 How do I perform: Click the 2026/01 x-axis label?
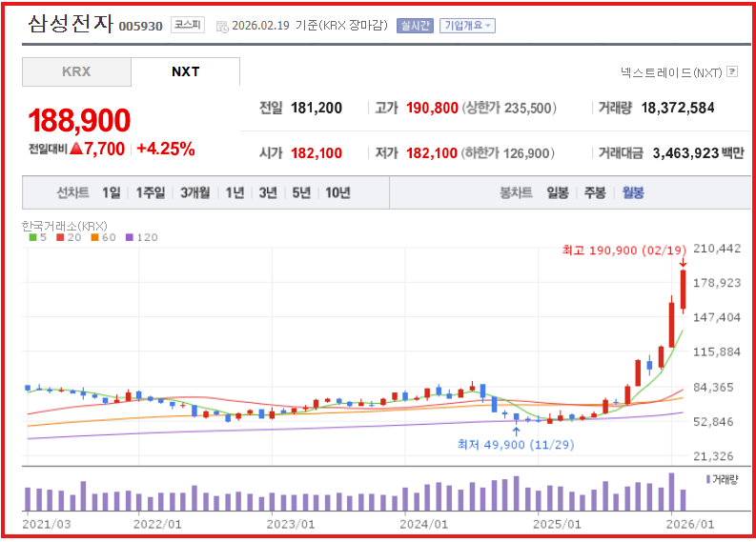pyautogui.click(x=690, y=524)
